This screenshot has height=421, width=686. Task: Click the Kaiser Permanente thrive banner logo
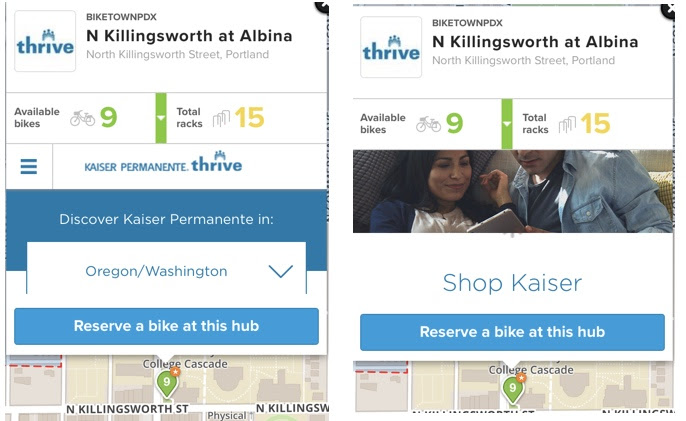pos(163,162)
